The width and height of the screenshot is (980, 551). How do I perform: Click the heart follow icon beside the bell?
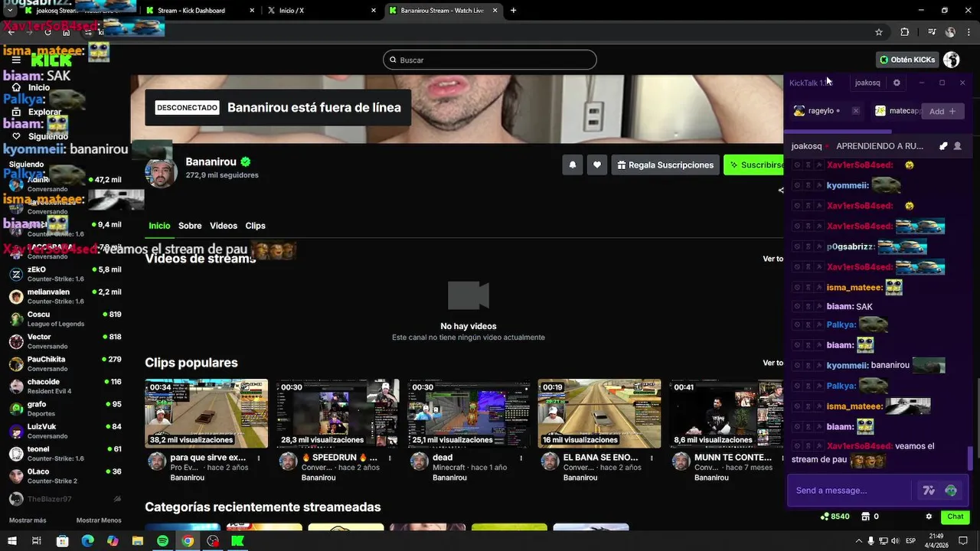coord(597,165)
